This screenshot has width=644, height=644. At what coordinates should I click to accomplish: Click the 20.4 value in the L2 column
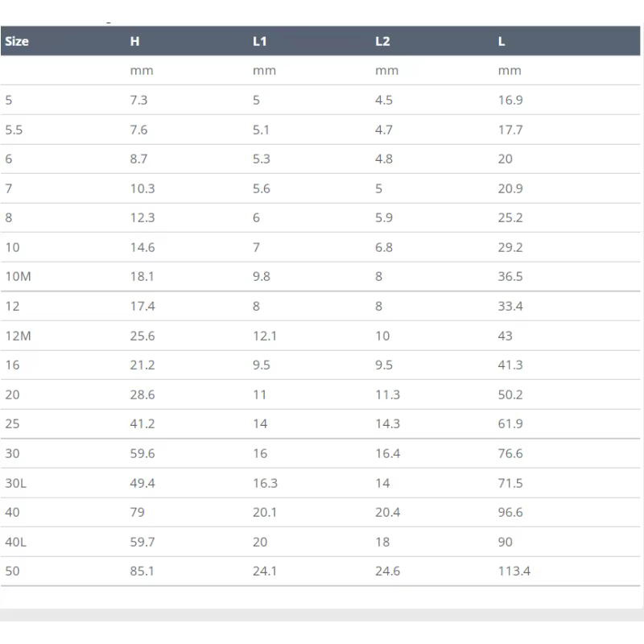[387, 512]
